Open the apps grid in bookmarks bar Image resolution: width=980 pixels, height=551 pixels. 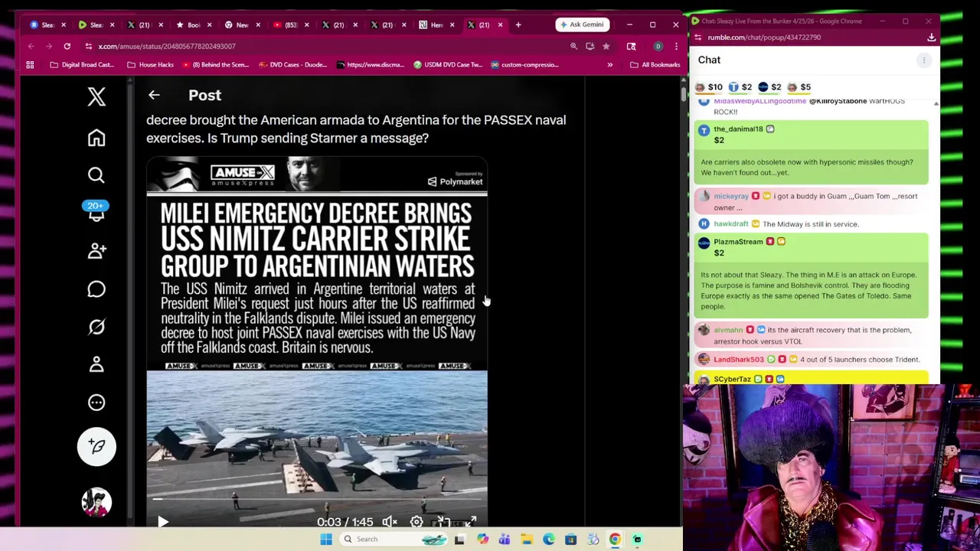click(x=30, y=64)
